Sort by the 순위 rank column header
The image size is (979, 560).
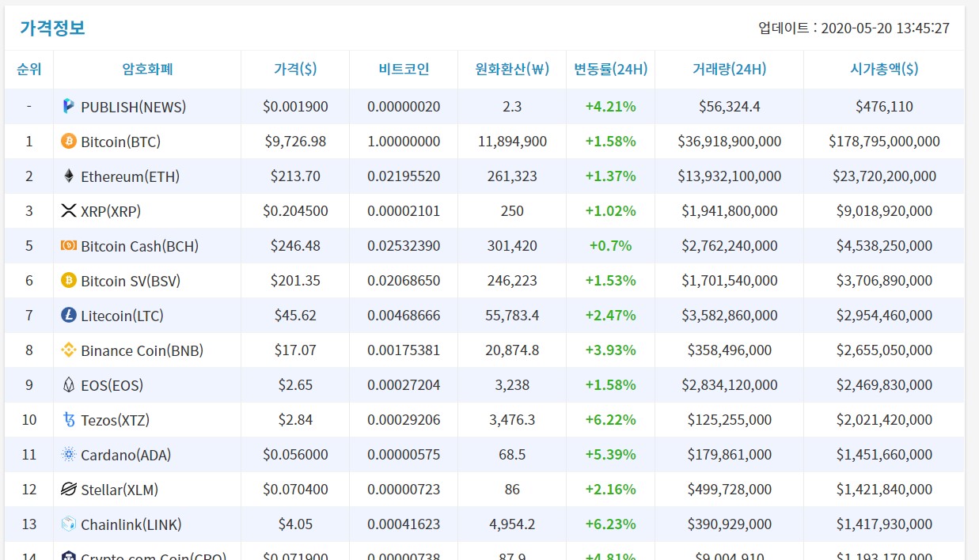[29, 69]
